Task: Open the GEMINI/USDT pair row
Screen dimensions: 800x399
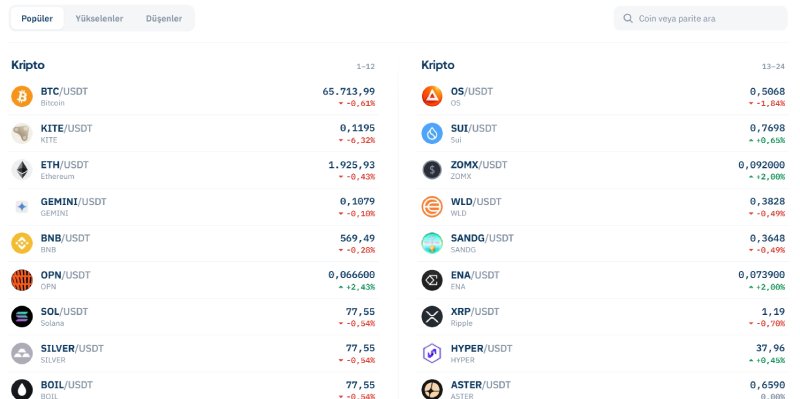Action: 193,207
